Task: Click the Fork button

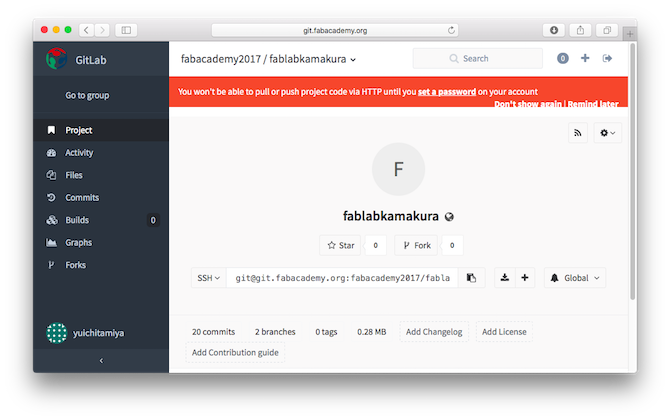Action: [x=417, y=245]
